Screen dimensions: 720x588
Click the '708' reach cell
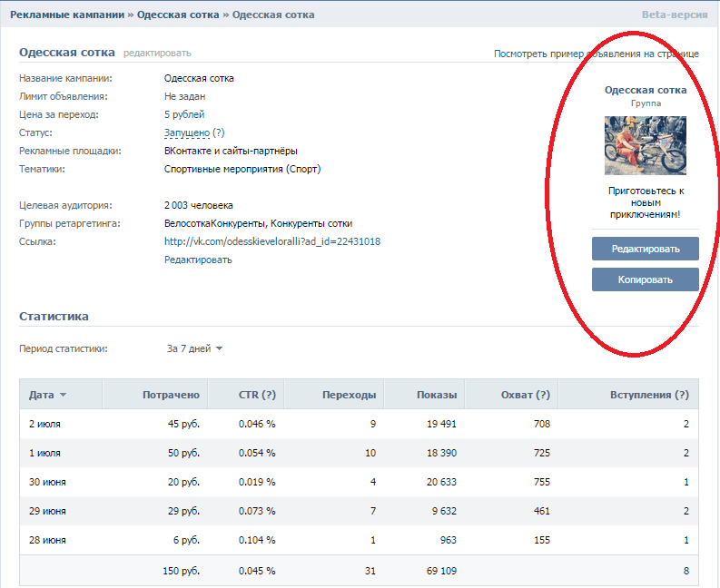(542, 424)
